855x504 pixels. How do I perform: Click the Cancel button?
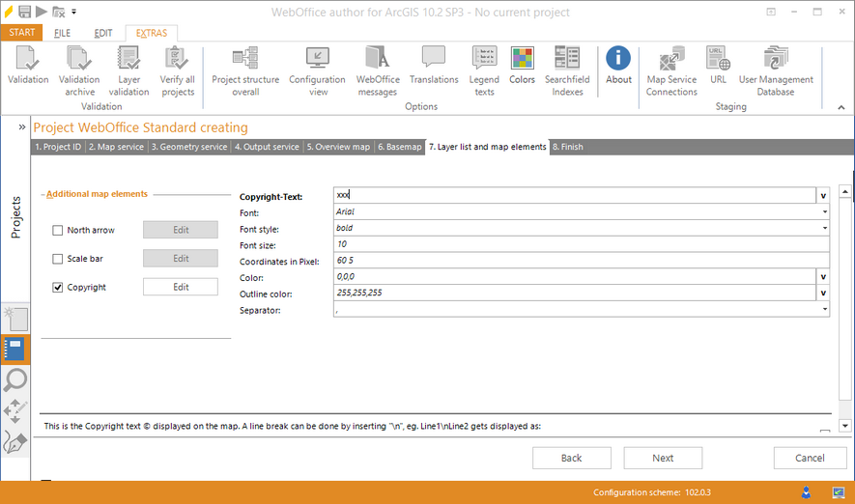tap(810, 459)
